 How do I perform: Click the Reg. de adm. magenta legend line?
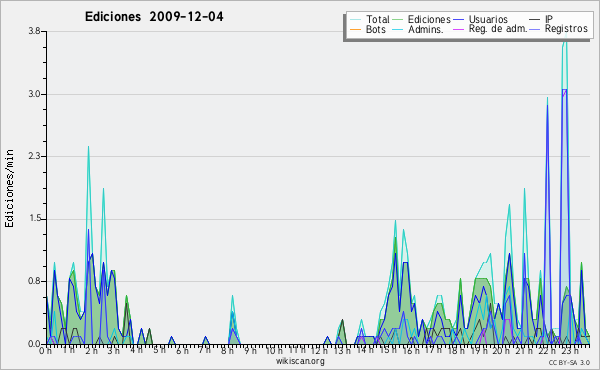(458, 29)
